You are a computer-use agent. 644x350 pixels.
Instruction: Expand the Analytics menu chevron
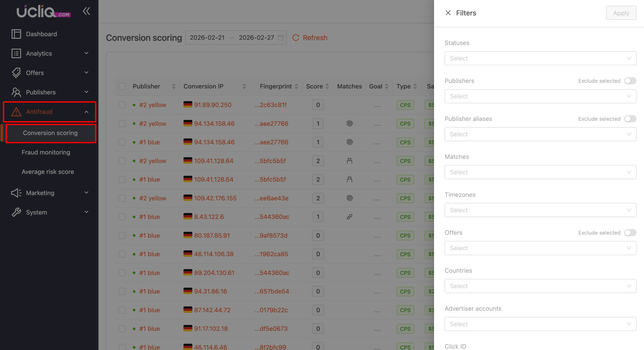point(86,53)
